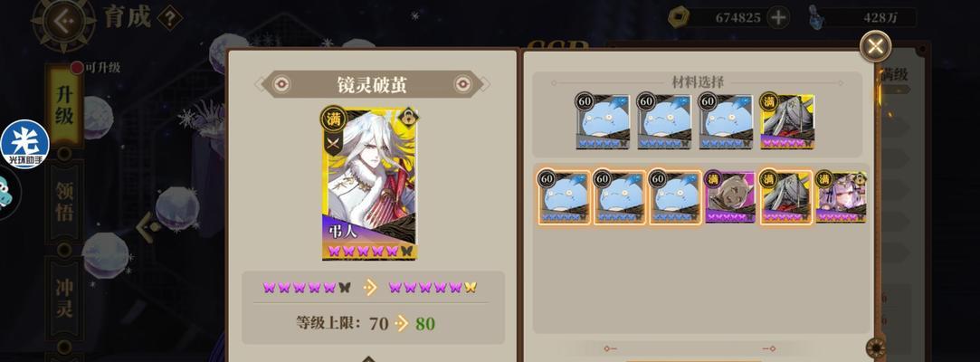The height and width of the screenshot is (362, 980).
Task: Open the question mark help icon beside 育成
Action: coord(169,18)
